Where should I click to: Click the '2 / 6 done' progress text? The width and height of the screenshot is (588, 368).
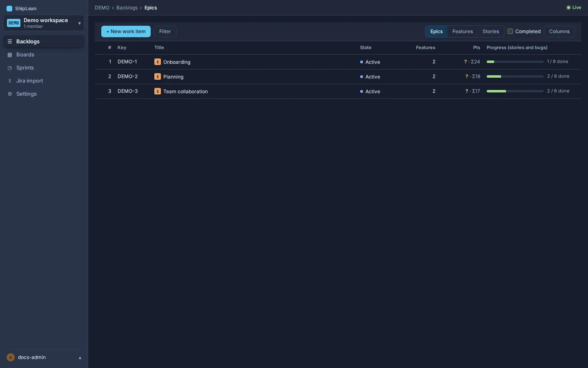[x=558, y=91]
